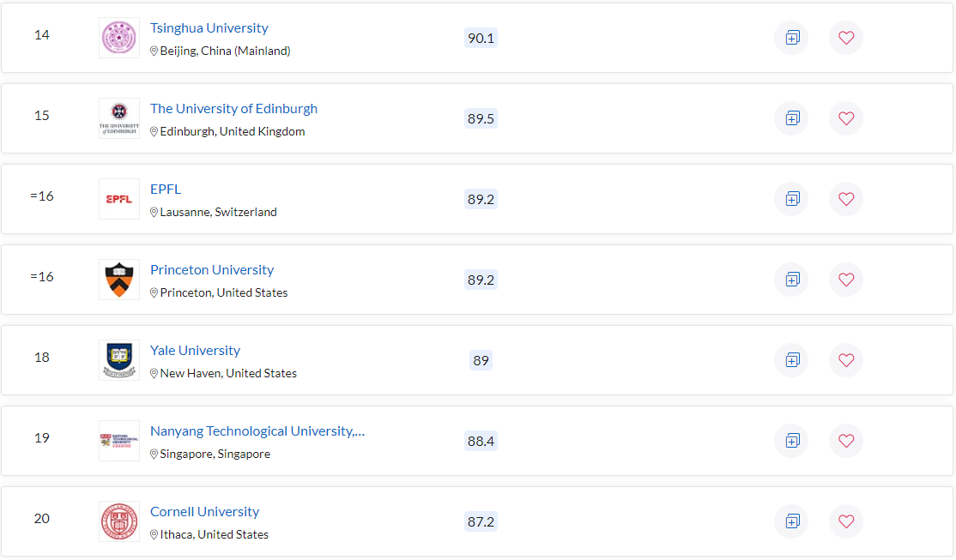Shortlist The University of Edinburgh heart

tap(846, 118)
